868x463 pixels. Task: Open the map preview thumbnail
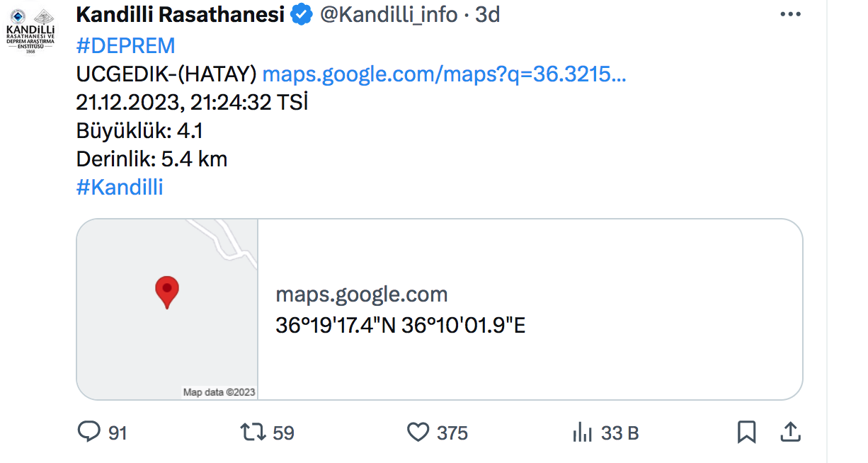click(x=167, y=309)
